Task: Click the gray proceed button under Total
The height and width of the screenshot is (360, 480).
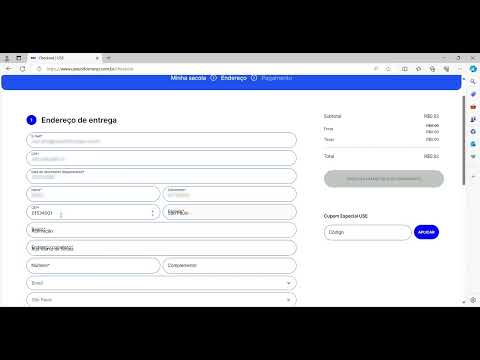Action: (384, 179)
